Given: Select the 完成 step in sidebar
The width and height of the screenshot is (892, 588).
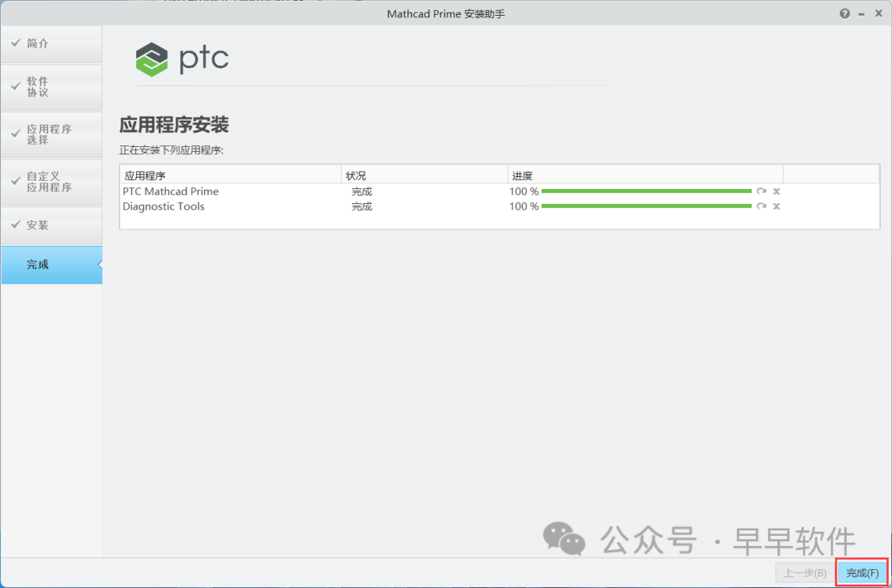Looking at the screenshot, I should click(51, 264).
